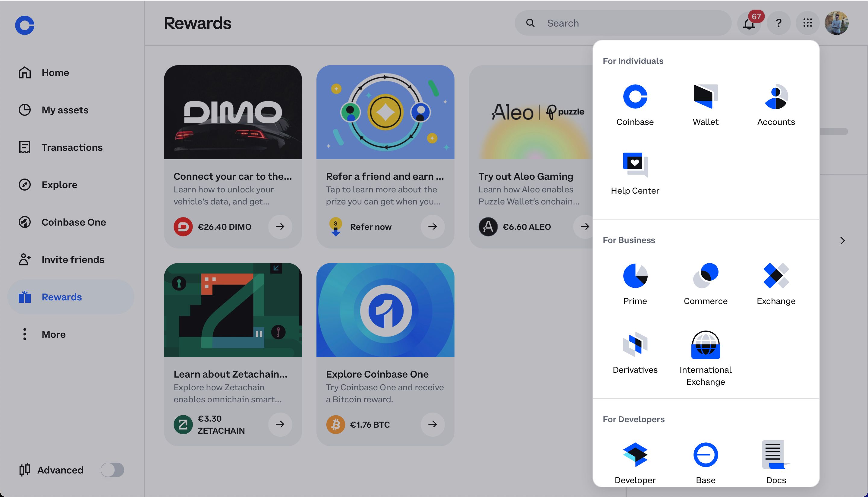Click the 'Try out Aleo Gaming' title
The width and height of the screenshot is (868, 497).
point(526,176)
